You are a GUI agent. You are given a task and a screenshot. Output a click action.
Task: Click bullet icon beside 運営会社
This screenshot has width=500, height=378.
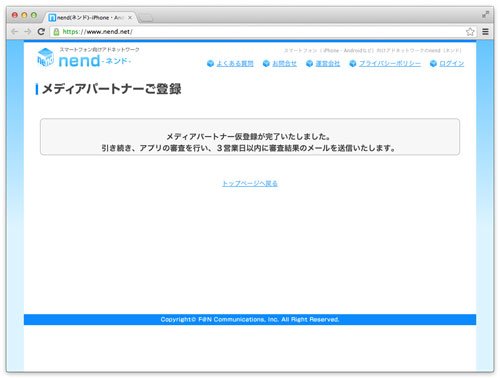[x=309, y=63]
